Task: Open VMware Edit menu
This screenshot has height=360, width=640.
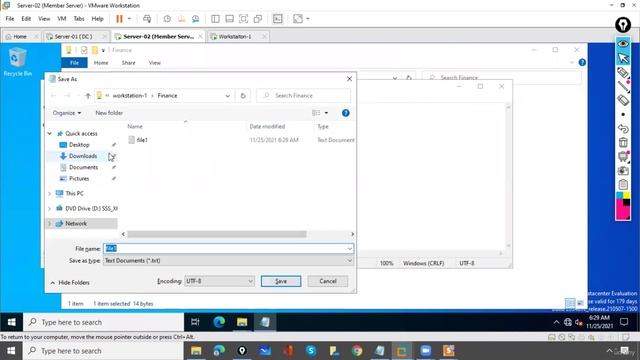Action: [26, 19]
